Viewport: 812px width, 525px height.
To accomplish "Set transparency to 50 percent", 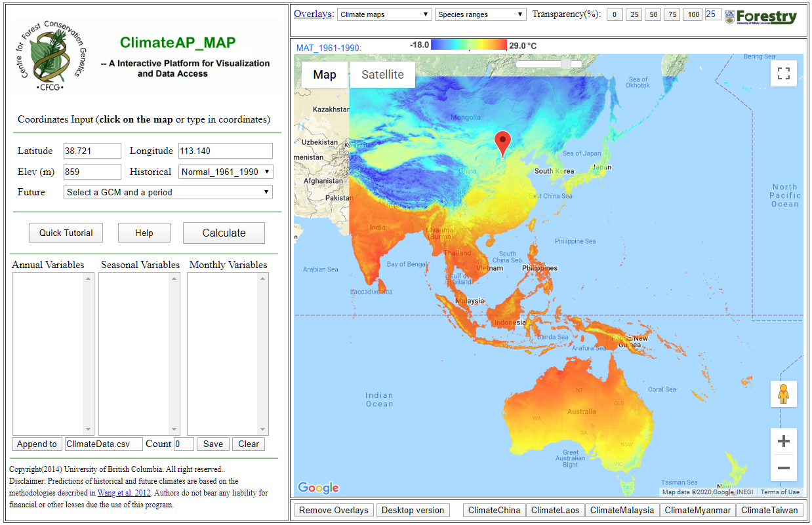I will coord(653,14).
